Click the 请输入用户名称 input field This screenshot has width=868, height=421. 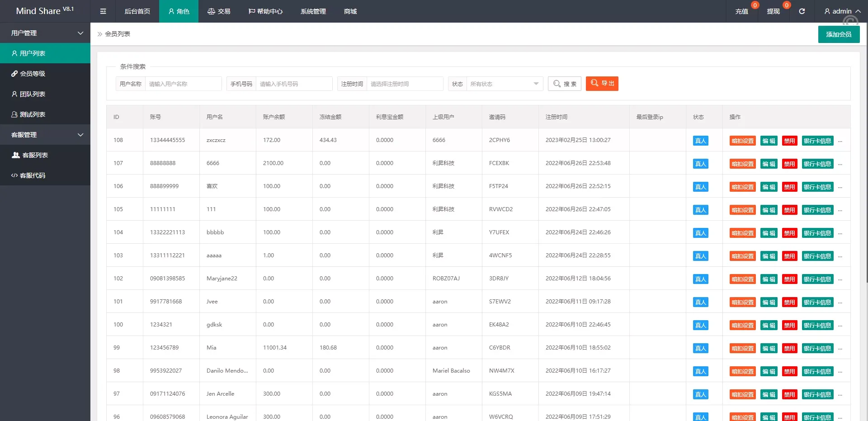tap(183, 84)
